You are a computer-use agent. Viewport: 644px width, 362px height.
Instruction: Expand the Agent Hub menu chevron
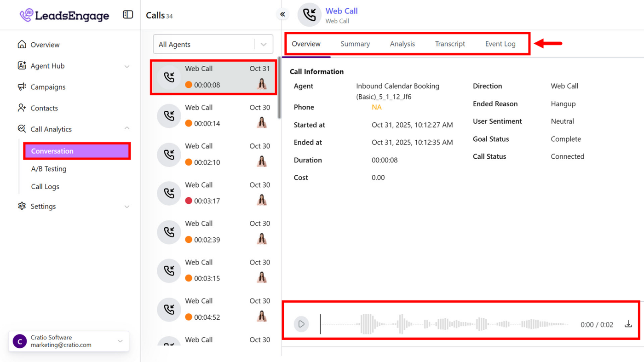coord(127,66)
